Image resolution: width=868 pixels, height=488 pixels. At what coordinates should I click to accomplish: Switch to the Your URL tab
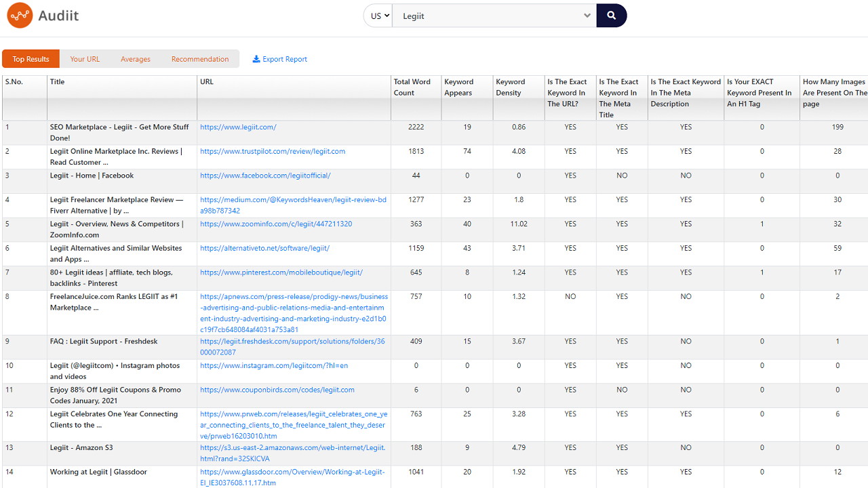pyautogui.click(x=85, y=59)
